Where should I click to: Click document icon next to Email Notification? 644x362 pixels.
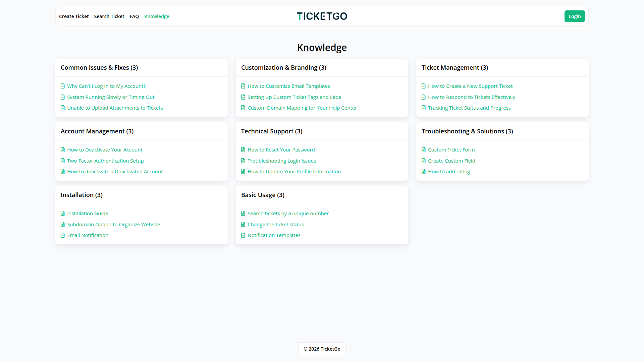pyautogui.click(x=63, y=235)
